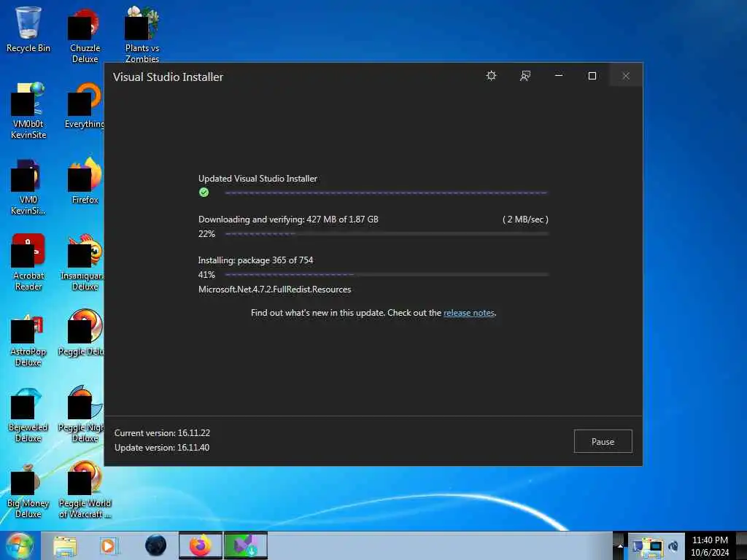
Task: Maximize the Visual Studio Installer window
Action: point(592,76)
